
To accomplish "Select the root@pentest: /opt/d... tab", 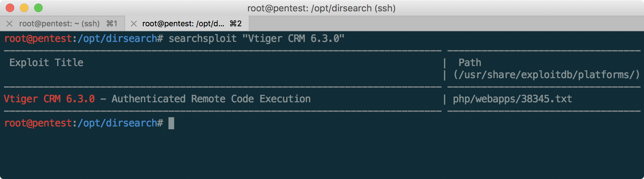I will [183, 24].
